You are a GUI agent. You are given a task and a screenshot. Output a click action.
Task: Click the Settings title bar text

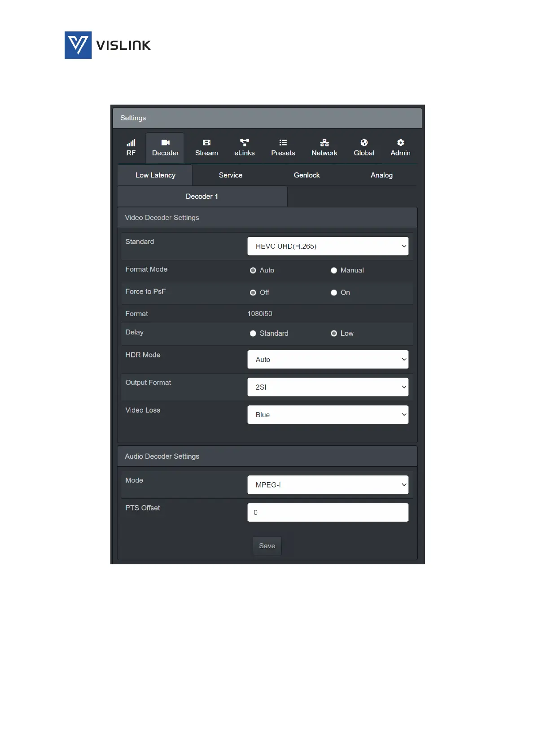click(133, 118)
